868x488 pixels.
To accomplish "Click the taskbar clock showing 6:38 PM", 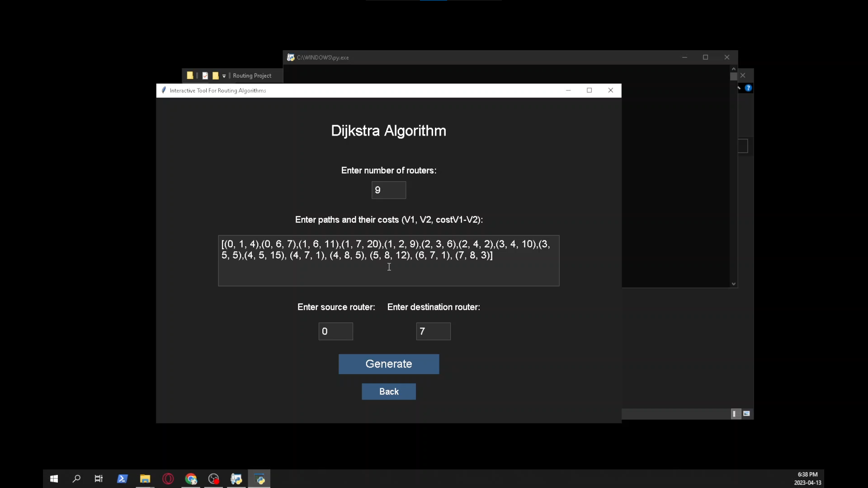I will coord(807,479).
